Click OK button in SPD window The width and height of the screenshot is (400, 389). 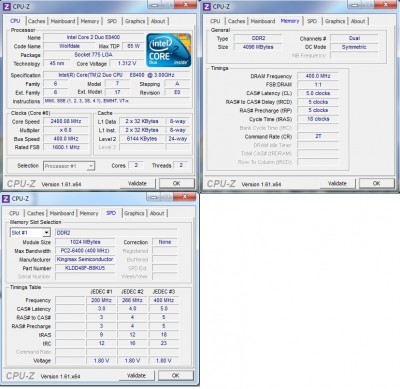click(x=176, y=375)
